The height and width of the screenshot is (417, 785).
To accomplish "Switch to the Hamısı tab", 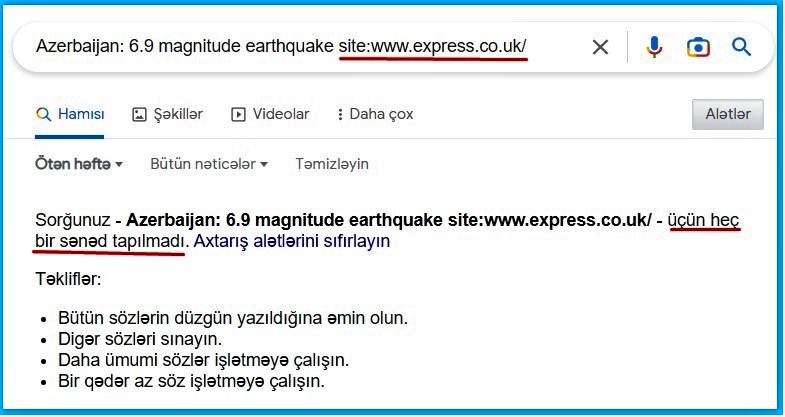I will point(80,114).
